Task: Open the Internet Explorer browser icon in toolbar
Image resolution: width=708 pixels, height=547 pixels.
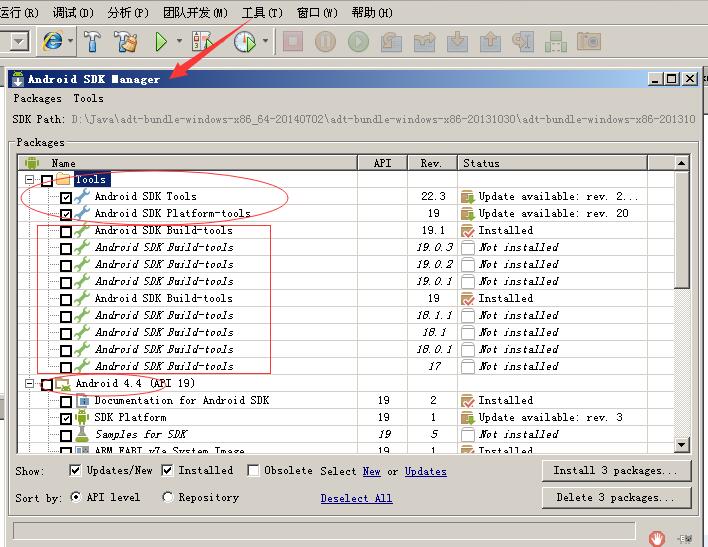Action: [x=53, y=41]
